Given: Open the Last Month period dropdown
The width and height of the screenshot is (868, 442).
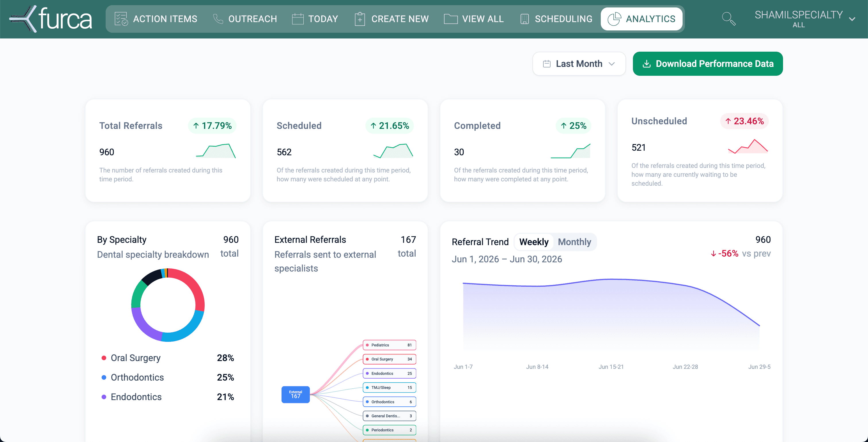Looking at the screenshot, I should [x=579, y=64].
